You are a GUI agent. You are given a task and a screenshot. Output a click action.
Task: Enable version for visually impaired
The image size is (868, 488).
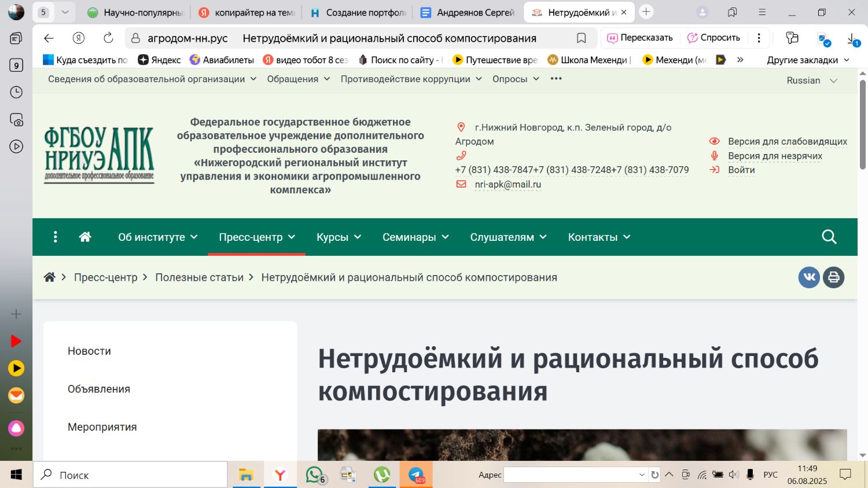(x=787, y=141)
